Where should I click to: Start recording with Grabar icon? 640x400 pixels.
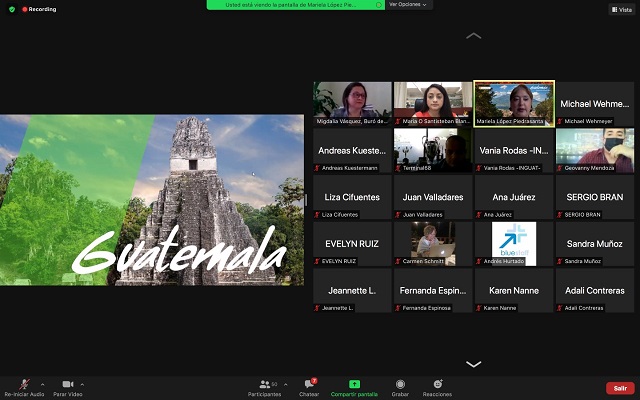(400, 385)
